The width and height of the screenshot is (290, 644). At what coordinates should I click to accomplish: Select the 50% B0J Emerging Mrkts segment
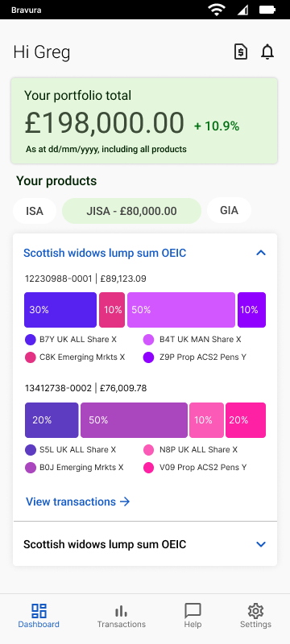134,419
